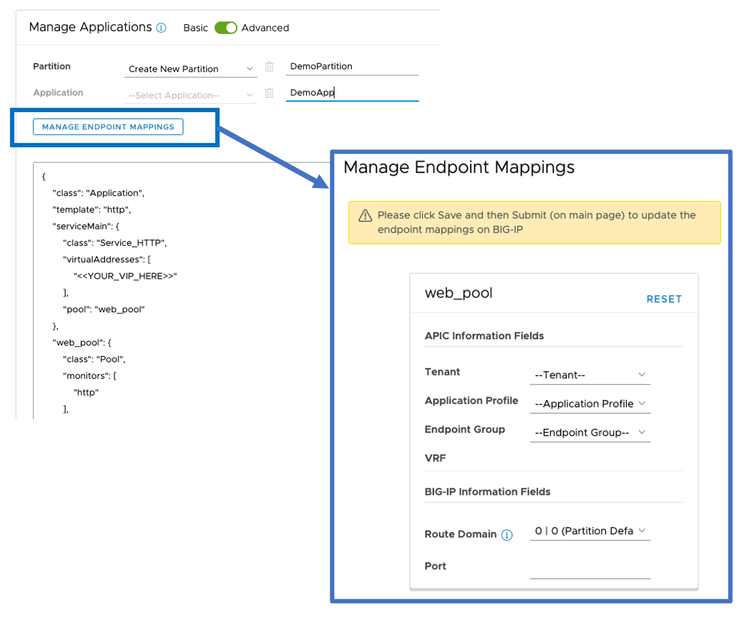This screenshot has width=750, height=621.
Task: Open the Create New Partition dropdown
Action: click(191, 69)
